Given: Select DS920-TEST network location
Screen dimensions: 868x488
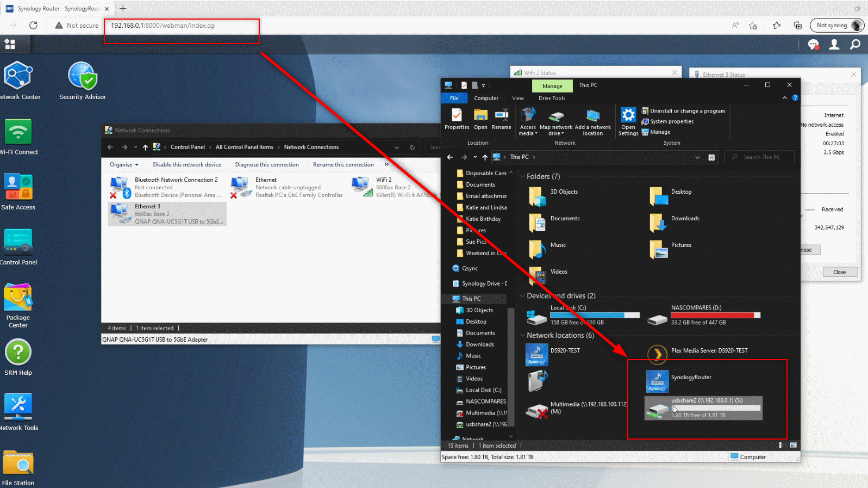Looking at the screenshot, I should [x=553, y=355].
